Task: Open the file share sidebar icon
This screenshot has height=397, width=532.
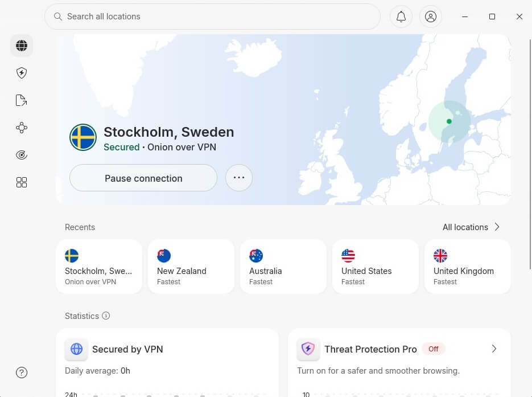Action: point(22,100)
